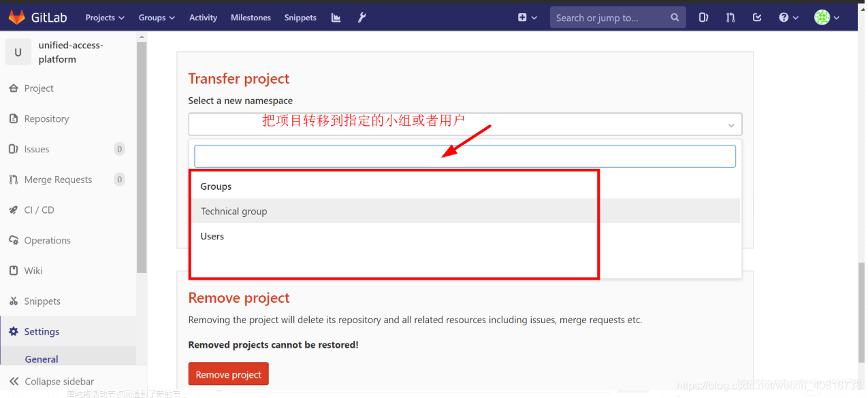Click the Collapse sidebar double-arrow icon
868x398 pixels.
(14, 382)
